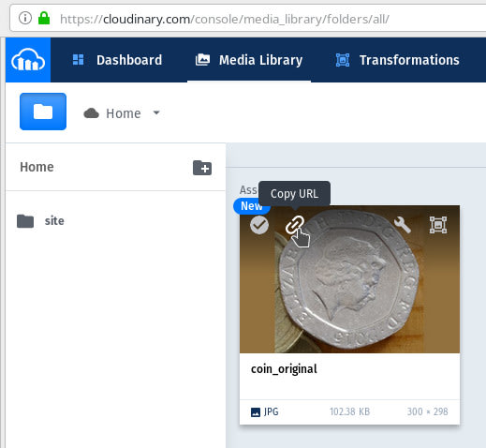Click the transform icon on coin_original image
Image resolution: width=486 pixels, height=448 pixels.
pyautogui.click(x=438, y=225)
